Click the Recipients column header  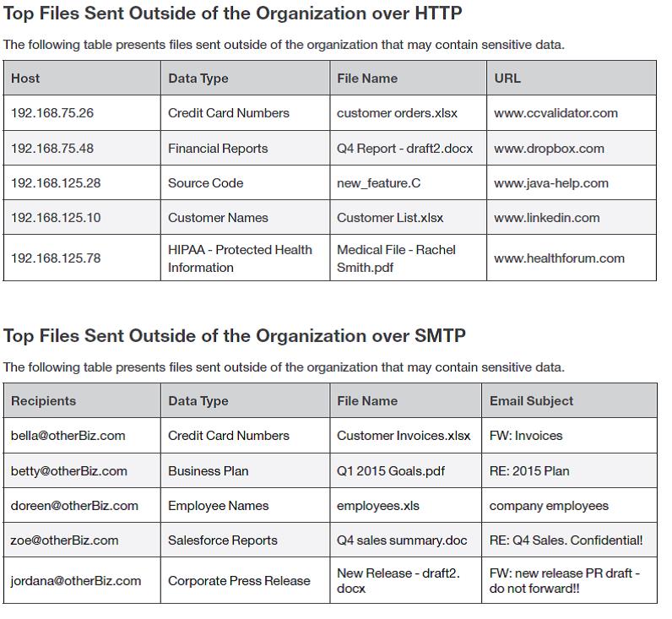(43, 401)
